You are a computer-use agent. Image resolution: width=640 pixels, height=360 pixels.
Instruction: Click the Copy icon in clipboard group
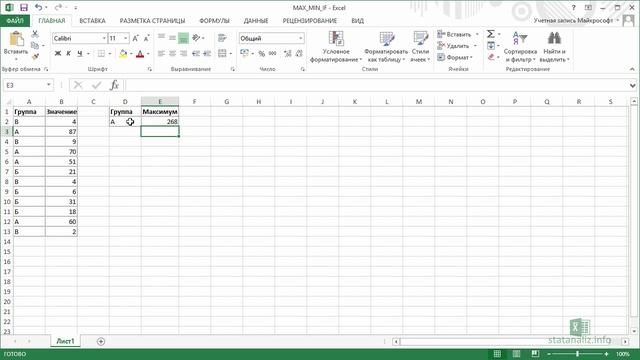35,45
